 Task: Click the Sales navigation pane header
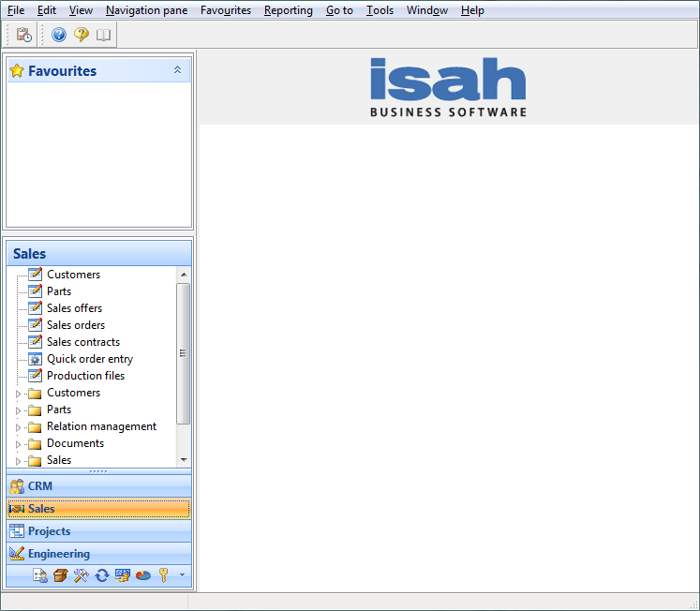(x=99, y=254)
